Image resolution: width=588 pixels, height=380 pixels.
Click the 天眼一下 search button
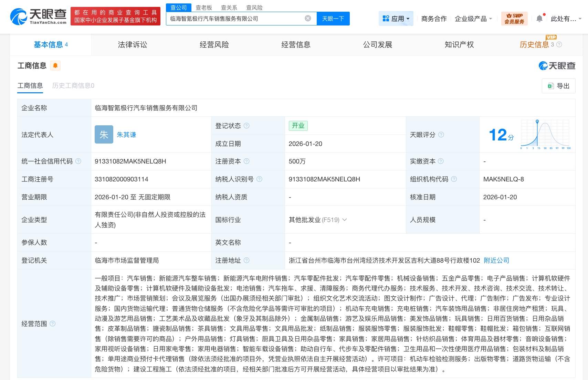click(333, 19)
